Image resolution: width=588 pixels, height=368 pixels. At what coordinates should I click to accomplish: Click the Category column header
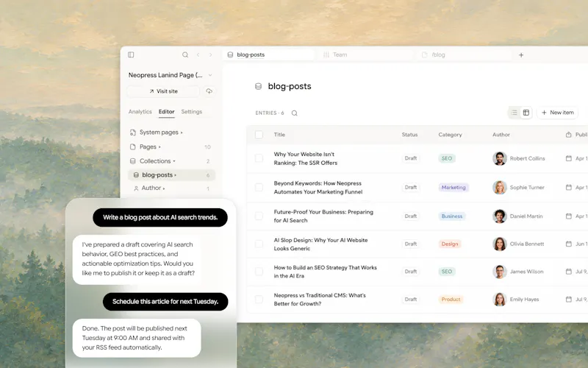450,135
